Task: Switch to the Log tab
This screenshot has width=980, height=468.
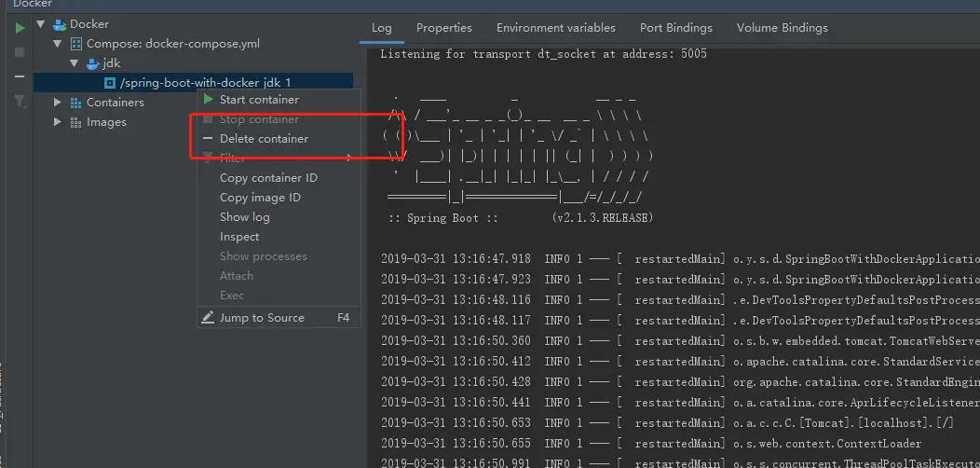Action: click(381, 28)
